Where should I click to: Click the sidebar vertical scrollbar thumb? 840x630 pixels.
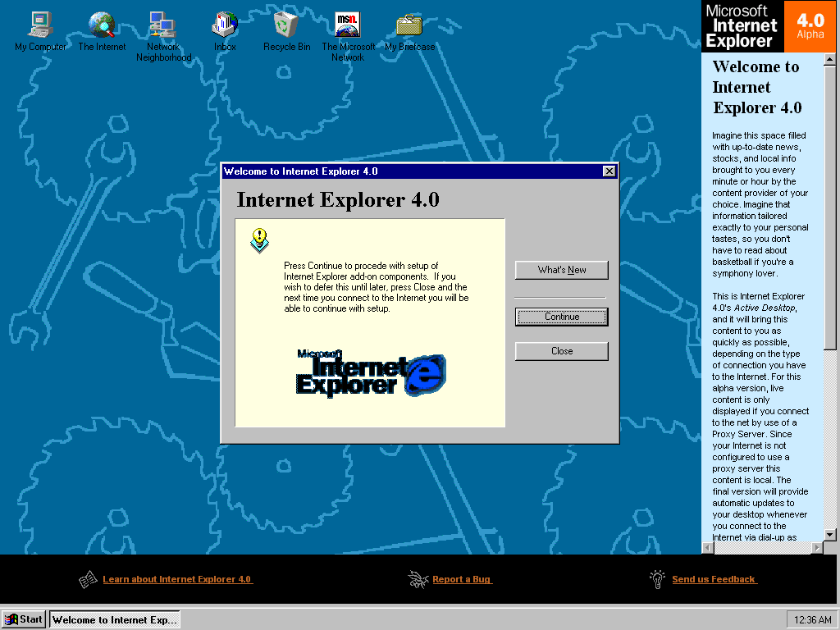click(x=830, y=208)
